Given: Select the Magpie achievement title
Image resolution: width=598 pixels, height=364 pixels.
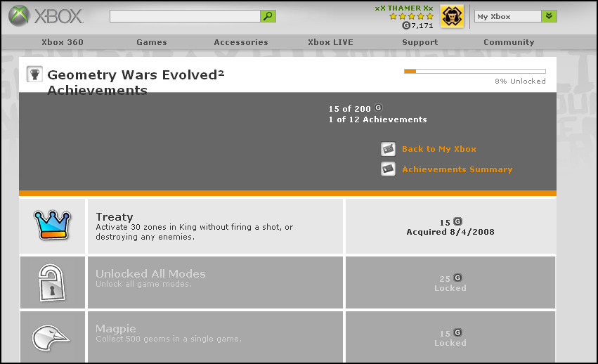Looking at the screenshot, I should [x=115, y=329].
